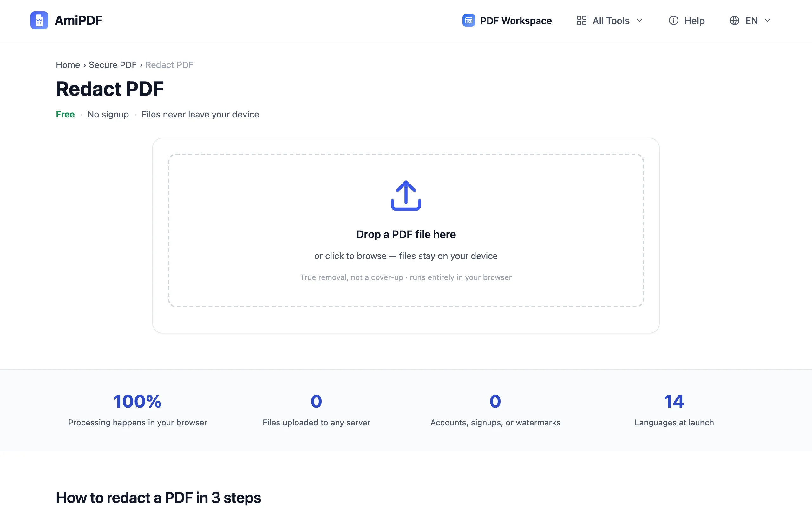812x508 pixels.
Task: Click 'Processing happens in your browser' caption
Action: point(138,423)
